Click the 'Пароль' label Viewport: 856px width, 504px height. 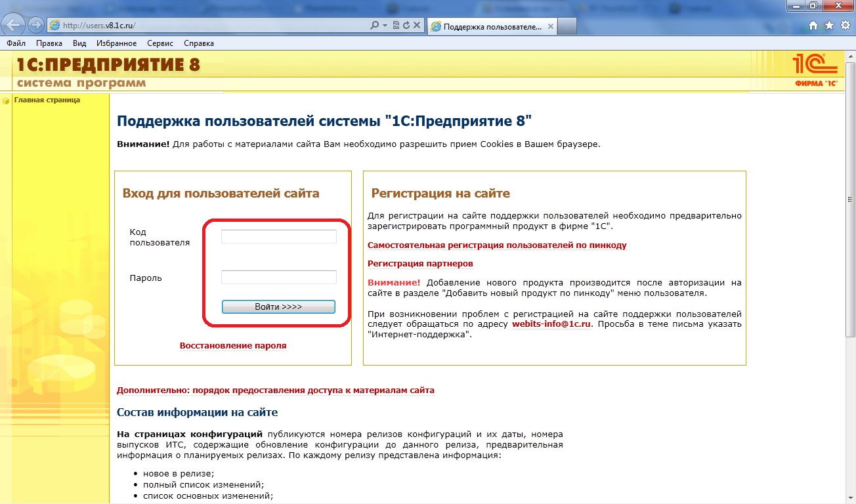point(146,278)
